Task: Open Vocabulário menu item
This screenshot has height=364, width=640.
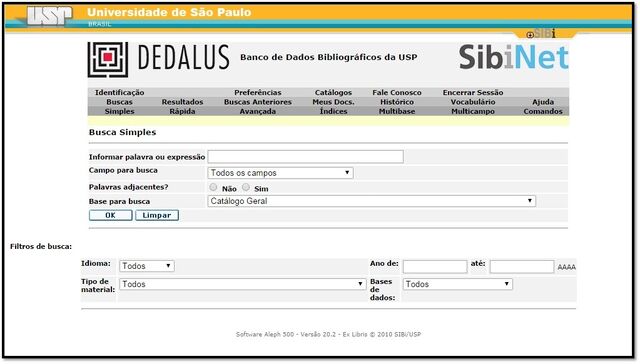Action: (473, 102)
